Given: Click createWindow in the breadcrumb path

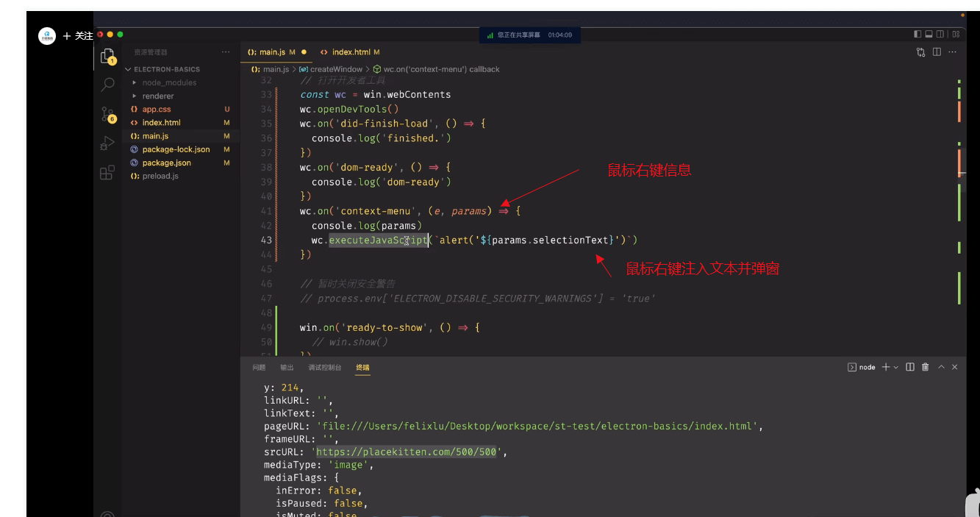Looking at the screenshot, I should click(x=336, y=69).
